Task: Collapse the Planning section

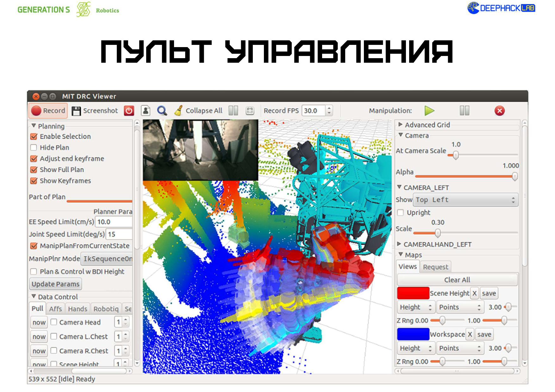Action: 34,126
